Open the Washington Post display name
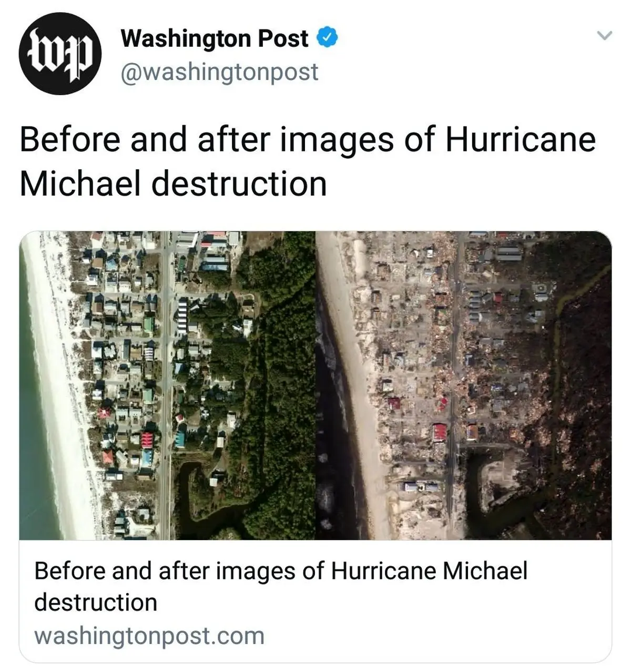Image resolution: width=631 pixels, height=672 pixels. (x=215, y=38)
